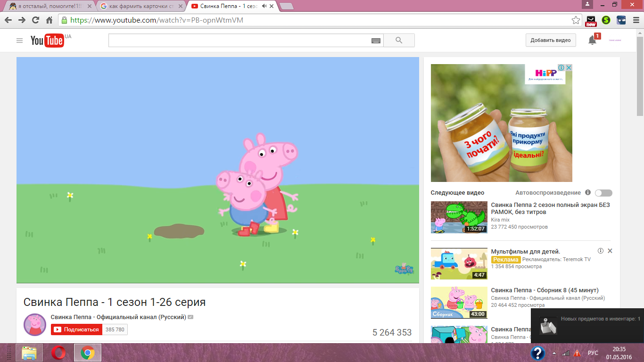Open the Chrome profile button in the title bar
Screen dimensions: 644x362
click(587, 4)
